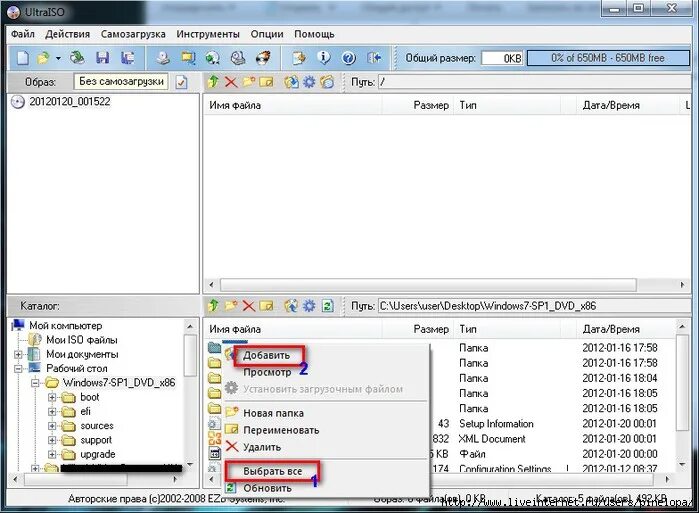Open the Файл menu

[x=23, y=34]
